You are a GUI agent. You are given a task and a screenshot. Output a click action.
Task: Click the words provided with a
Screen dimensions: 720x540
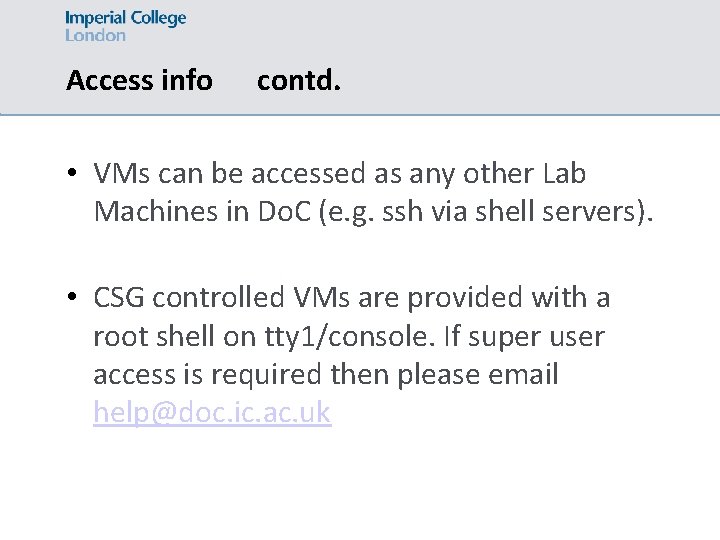[x=509, y=298]
